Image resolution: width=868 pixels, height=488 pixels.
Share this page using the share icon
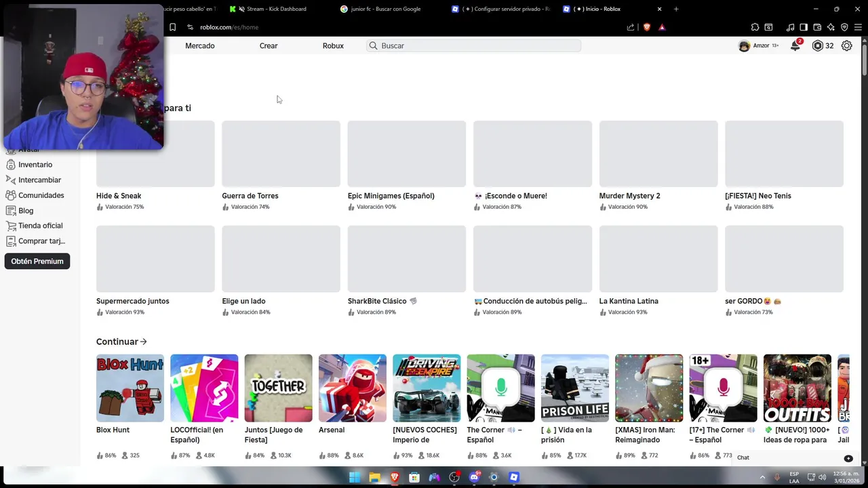click(x=631, y=27)
